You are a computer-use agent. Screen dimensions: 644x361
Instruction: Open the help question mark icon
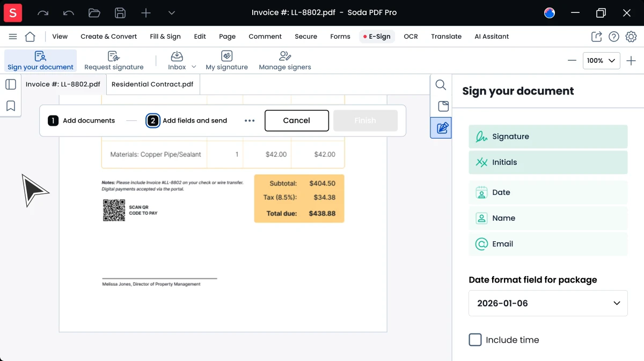tap(614, 37)
